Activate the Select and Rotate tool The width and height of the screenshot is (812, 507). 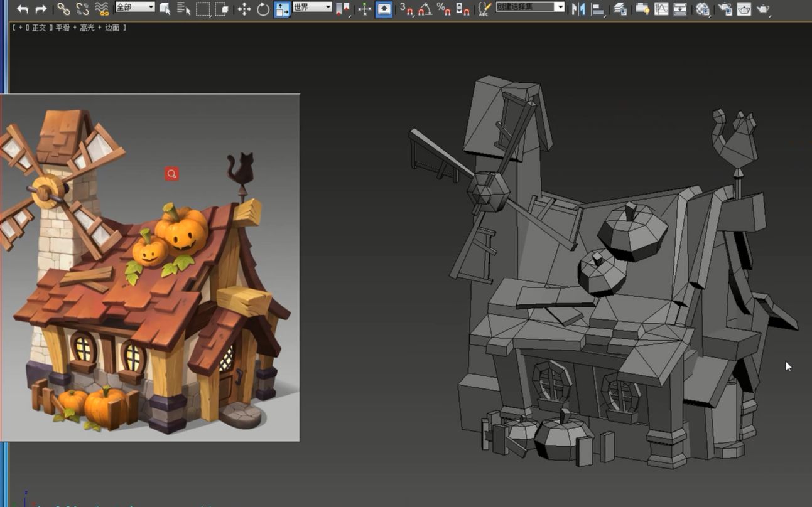[263, 9]
